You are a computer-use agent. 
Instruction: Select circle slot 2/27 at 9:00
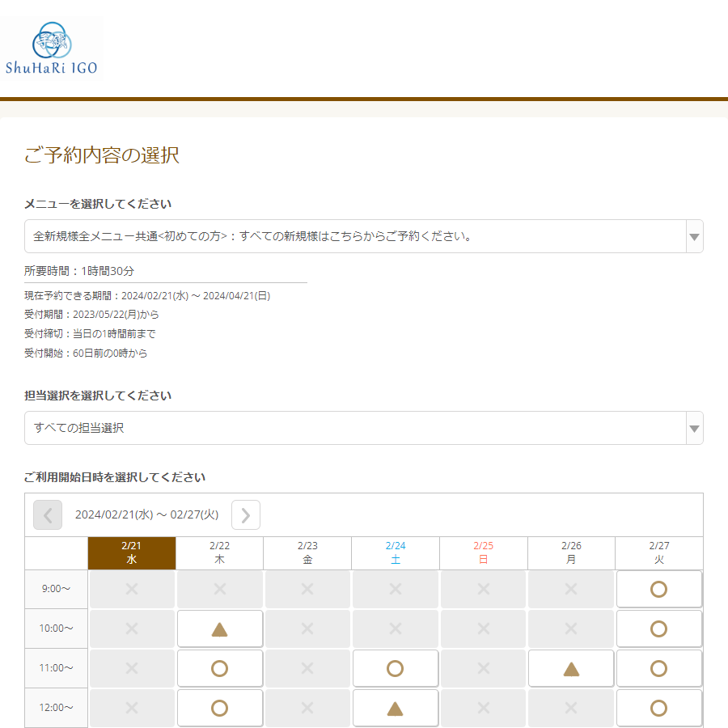click(x=658, y=589)
